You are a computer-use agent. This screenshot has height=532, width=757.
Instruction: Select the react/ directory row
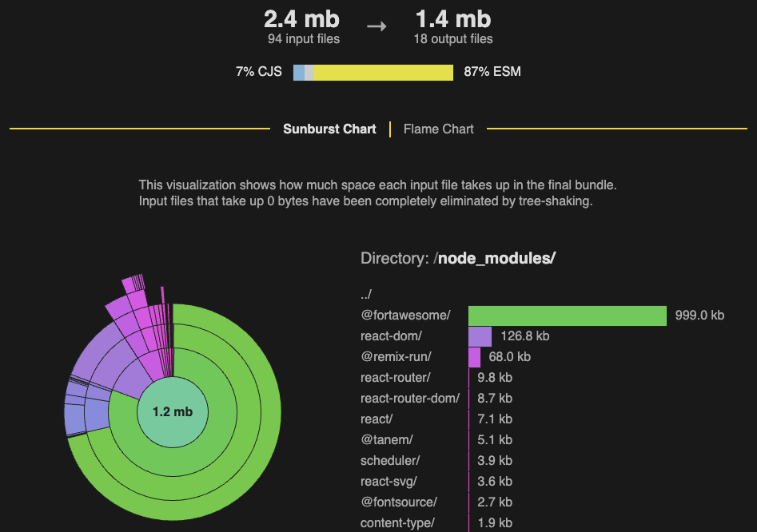tap(377, 419)
